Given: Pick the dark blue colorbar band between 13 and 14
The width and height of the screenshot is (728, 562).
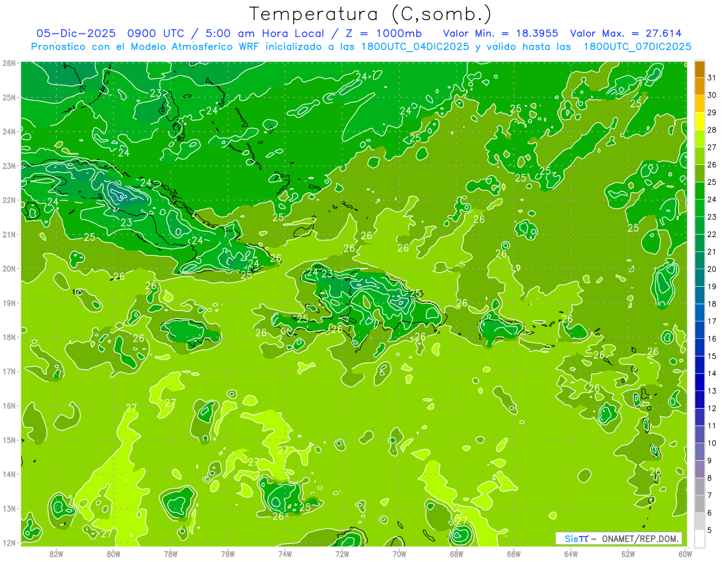Looking at the screenshot, I should [x=699, y=382].
